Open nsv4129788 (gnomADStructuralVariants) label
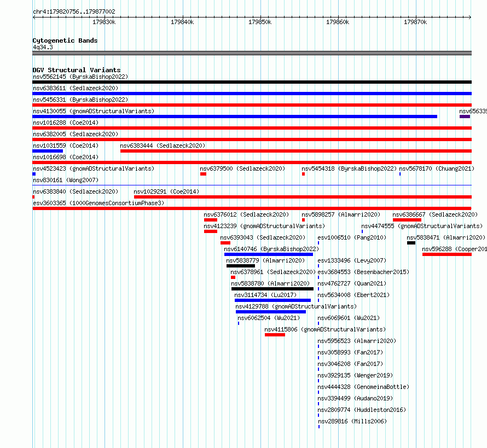487x448 pixels. point(296,306)
